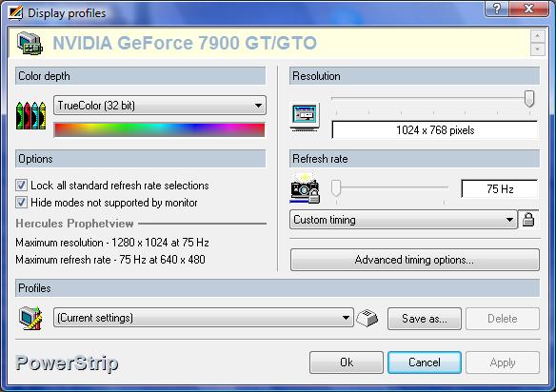556x392 pixels.
Task: Click the Options section header
Action: 140,159
